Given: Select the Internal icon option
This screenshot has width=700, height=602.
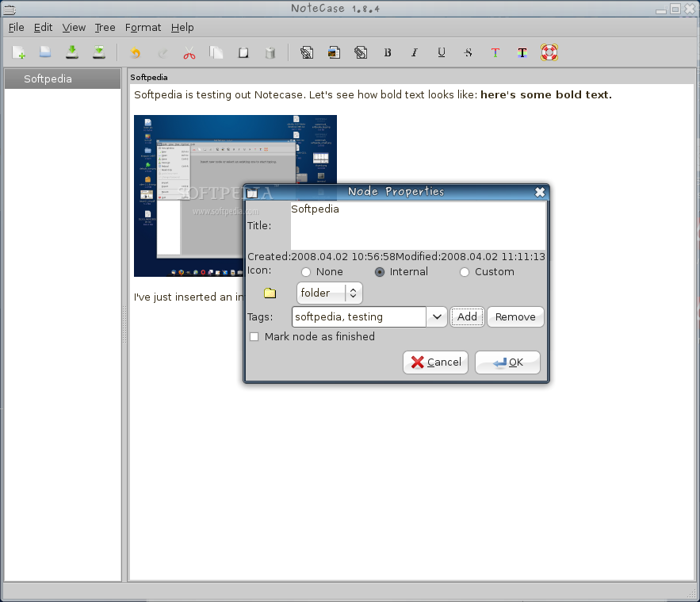Looking at the screenshot, I should pyautogui.click(x=401, y=272).
